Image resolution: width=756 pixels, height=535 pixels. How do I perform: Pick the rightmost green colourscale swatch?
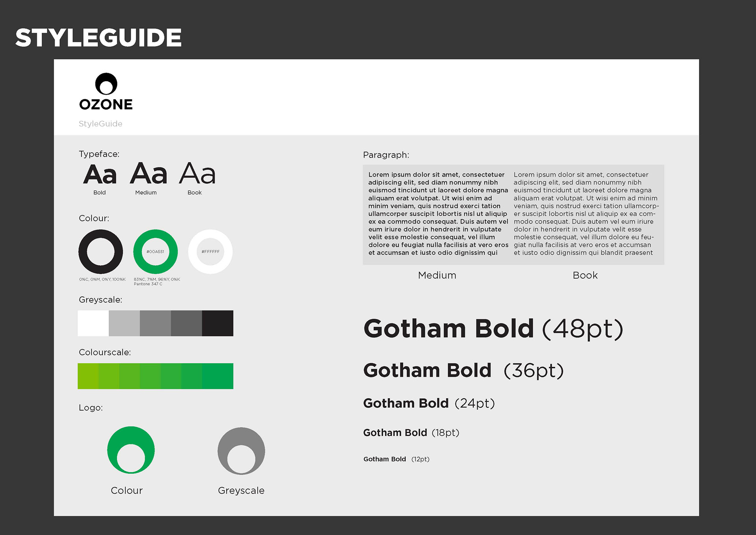point(218,376)
